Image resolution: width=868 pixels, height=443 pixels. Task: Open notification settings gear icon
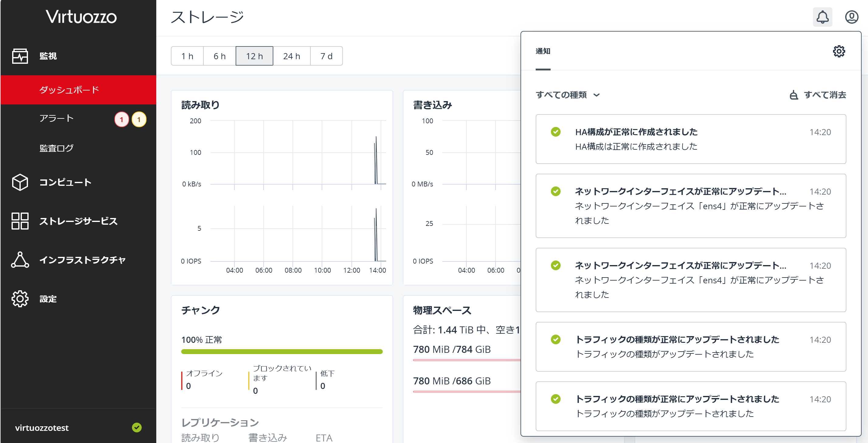pyautogui.click(x=839, y=52)
